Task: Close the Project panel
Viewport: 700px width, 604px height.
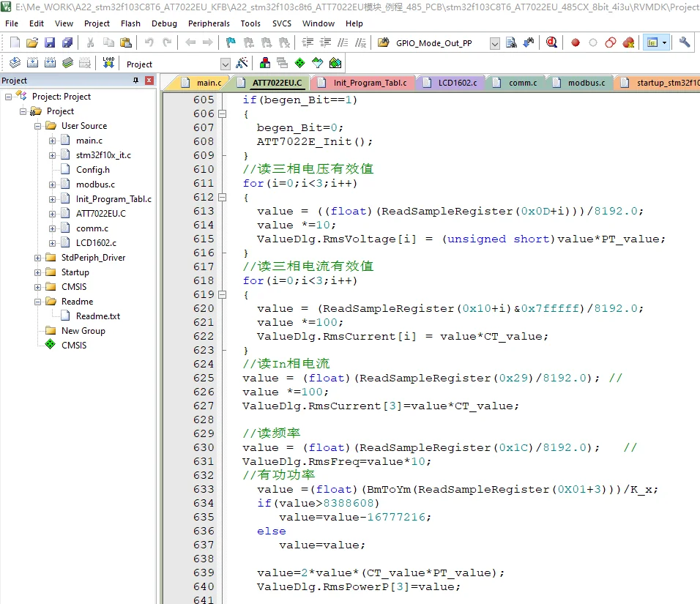Action: [x=149, y=81]
